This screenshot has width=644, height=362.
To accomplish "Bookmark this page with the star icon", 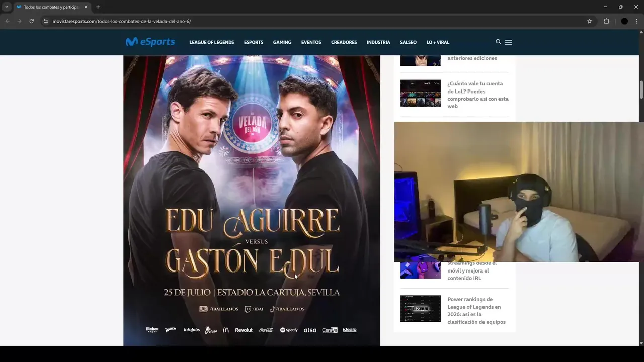I will tap(590, 21).
